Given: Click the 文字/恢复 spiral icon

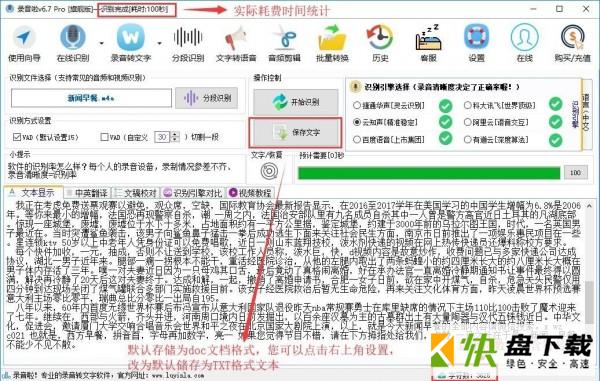Looking at the screenshot, I should (269, 171).
